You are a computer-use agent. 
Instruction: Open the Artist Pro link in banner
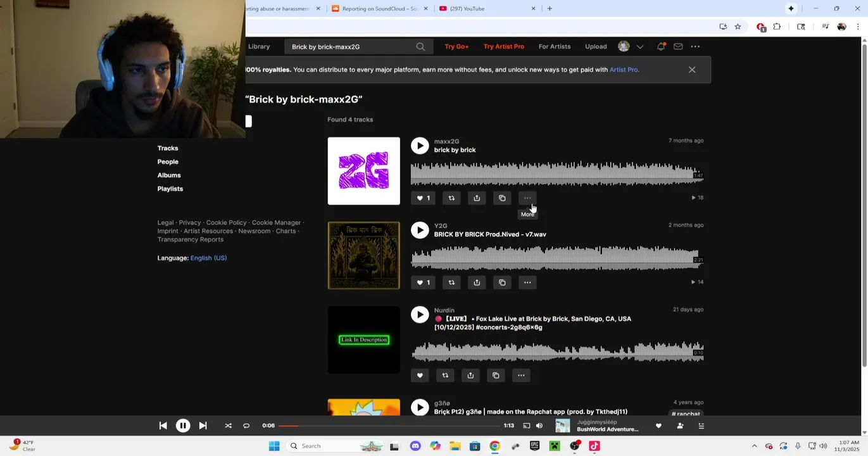pyautogui.click(x=624, y=70)
